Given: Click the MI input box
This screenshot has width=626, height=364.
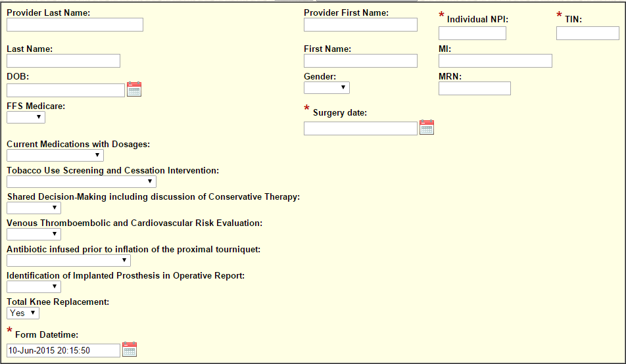Looking at the screenshot, I should [x=495, y=60].
